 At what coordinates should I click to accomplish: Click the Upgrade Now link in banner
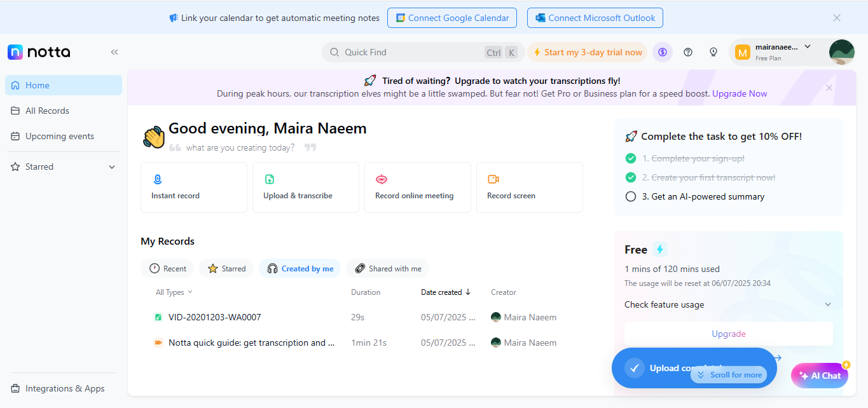tap(739, 93)
